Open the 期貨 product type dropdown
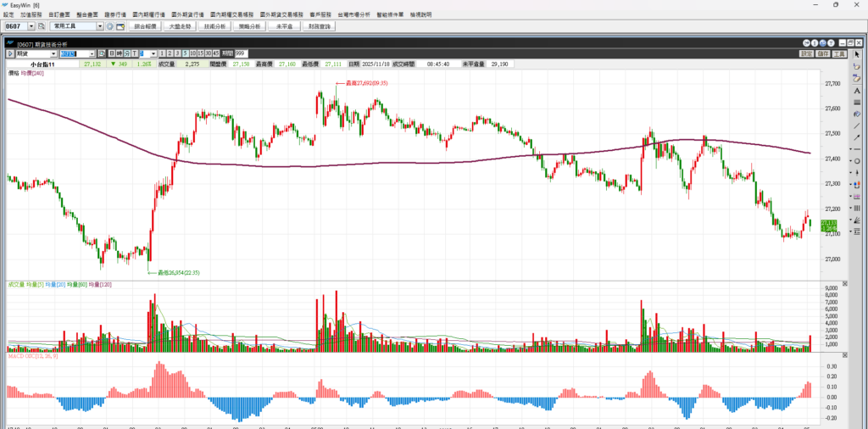The height and width of the screenshot is (429, 868). (x=53, y=54)
